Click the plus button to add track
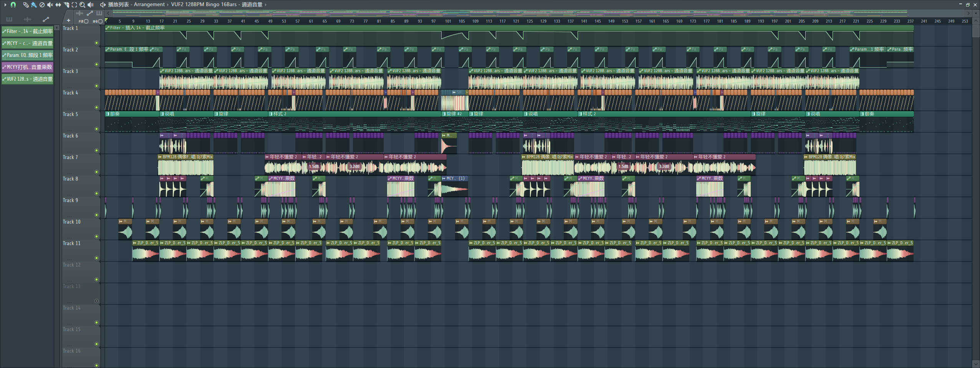 (68, 21)
